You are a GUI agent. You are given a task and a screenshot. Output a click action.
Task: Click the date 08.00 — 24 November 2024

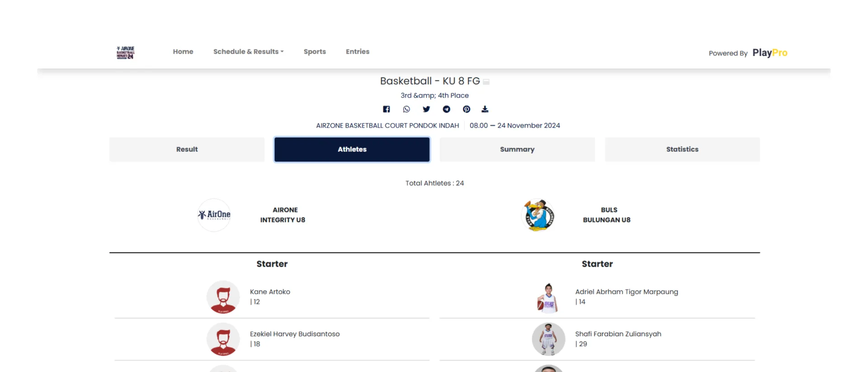coord(515,126)
